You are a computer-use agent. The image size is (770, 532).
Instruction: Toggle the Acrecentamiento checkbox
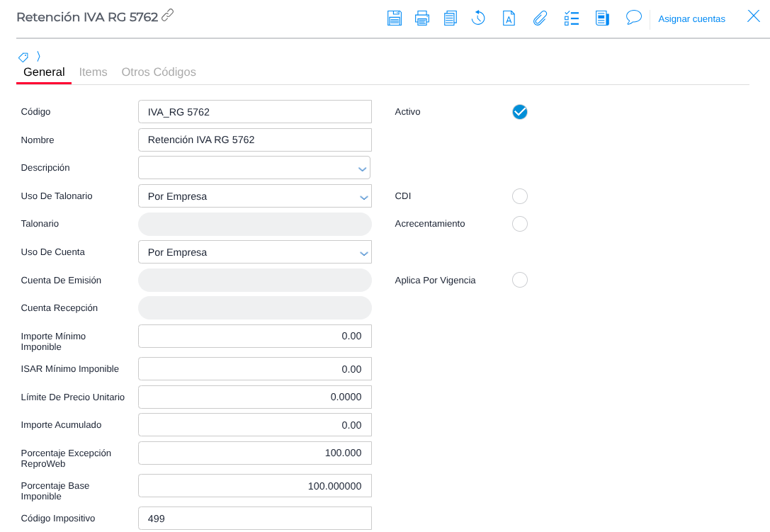(520, 224)
